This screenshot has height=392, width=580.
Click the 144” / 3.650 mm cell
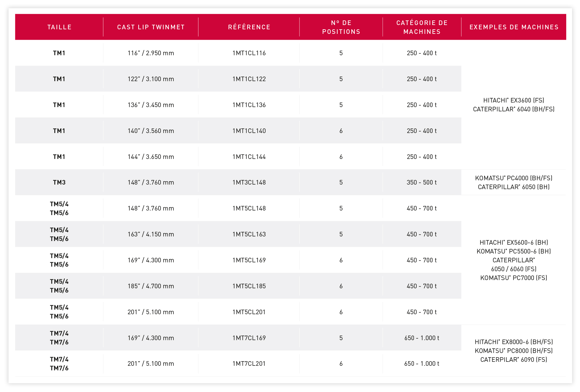click(151, 157)
